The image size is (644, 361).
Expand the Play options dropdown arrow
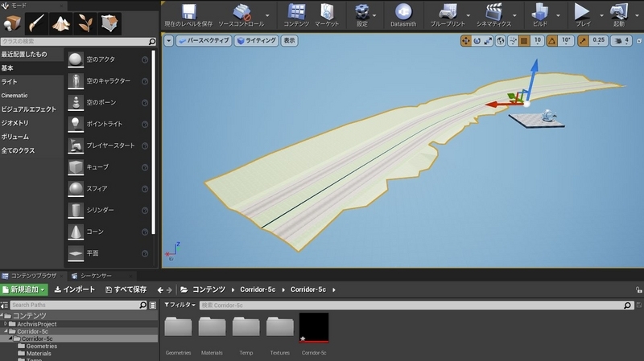(601, 15)
